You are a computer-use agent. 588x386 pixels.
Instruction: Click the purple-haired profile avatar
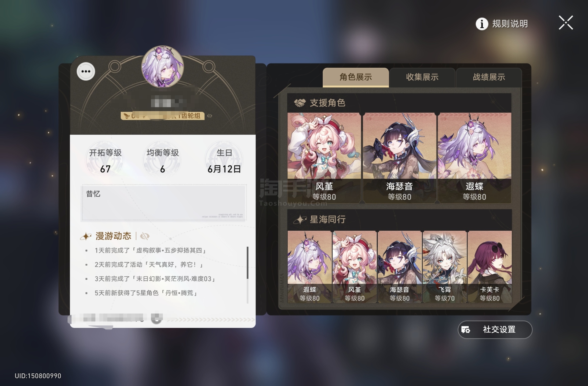[x=163, y=66]
